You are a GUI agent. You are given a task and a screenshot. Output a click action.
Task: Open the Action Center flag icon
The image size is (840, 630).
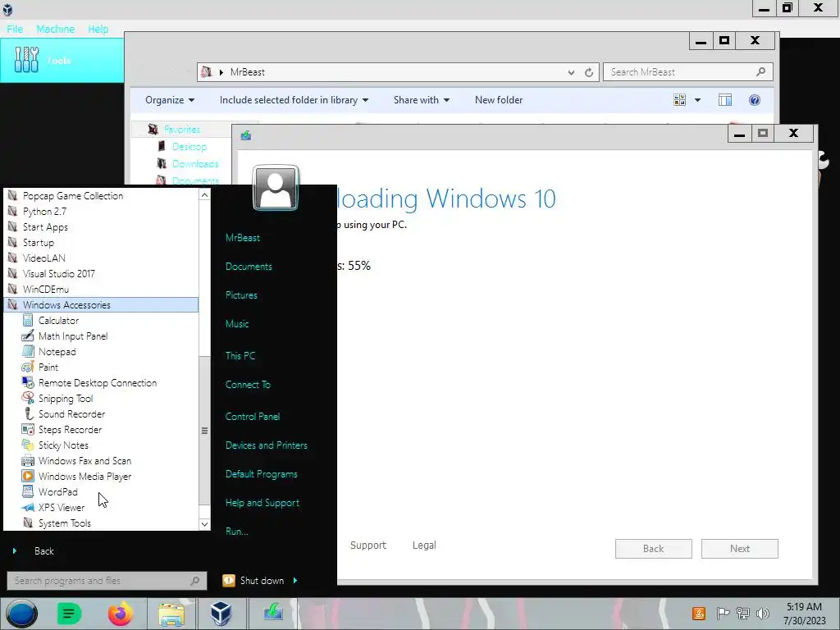[x=723, y=613]
